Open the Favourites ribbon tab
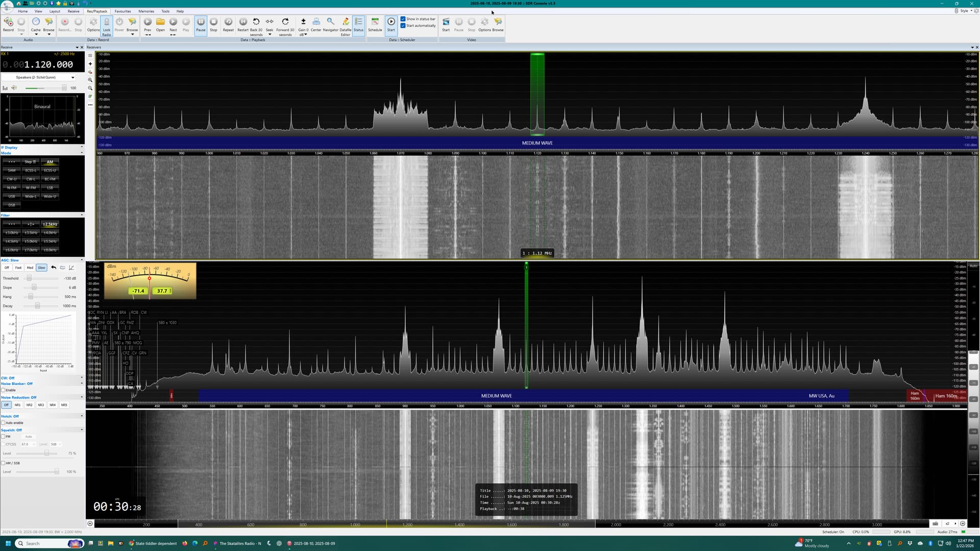Viewport: 980px width, 551px height. coord(122,11)
